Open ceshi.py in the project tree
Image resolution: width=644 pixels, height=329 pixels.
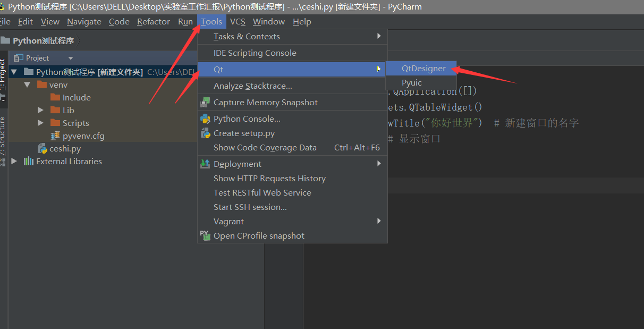point(65,148)
